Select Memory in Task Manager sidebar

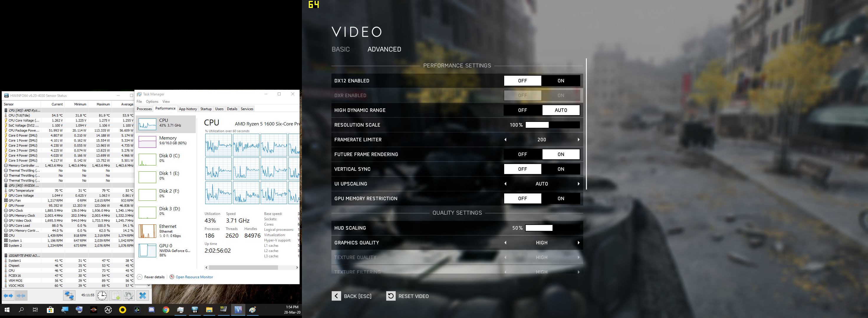(167, 140)
